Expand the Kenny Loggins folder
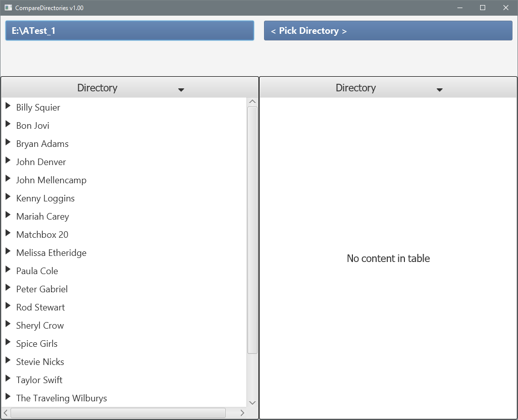 point(8,197)
